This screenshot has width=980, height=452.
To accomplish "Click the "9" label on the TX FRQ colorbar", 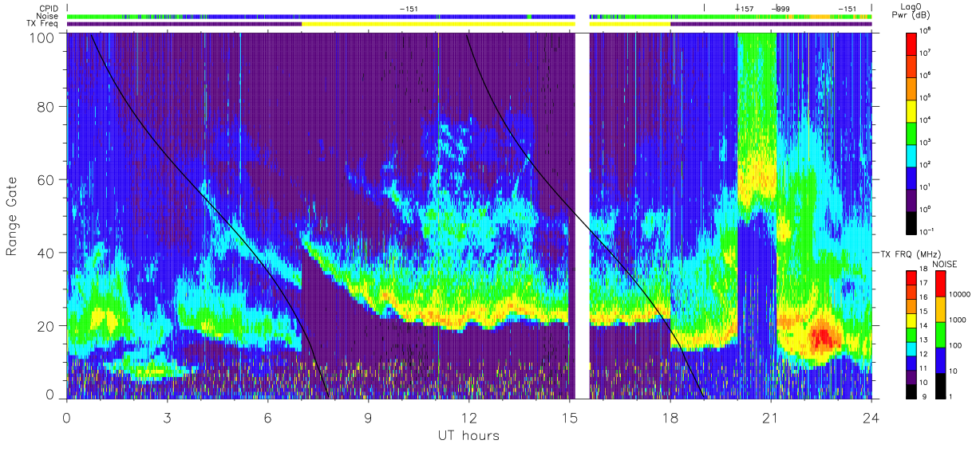I will point(923,397).
